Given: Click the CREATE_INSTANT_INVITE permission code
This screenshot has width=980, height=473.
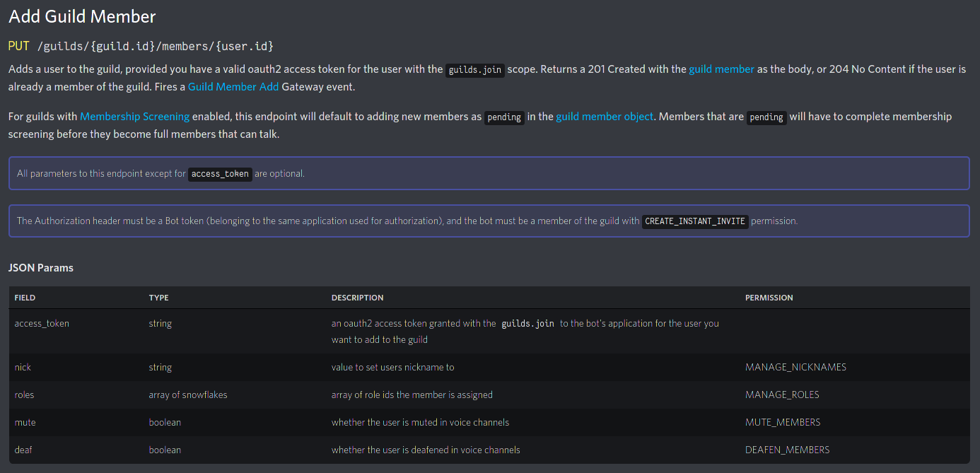Looking at the screenshot, I should pyautogui.click(x=695, y=221).
